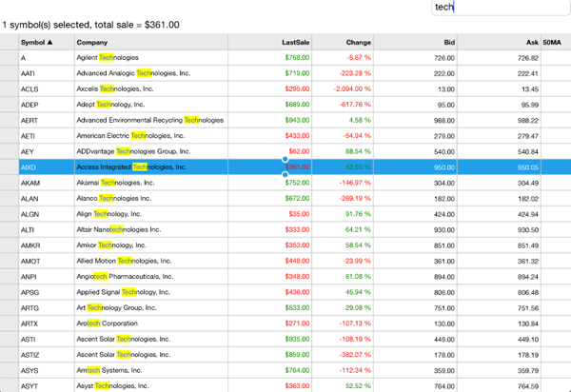Click 'Advanced Analogic Technologies, Inc.' cell

[151, 73]
